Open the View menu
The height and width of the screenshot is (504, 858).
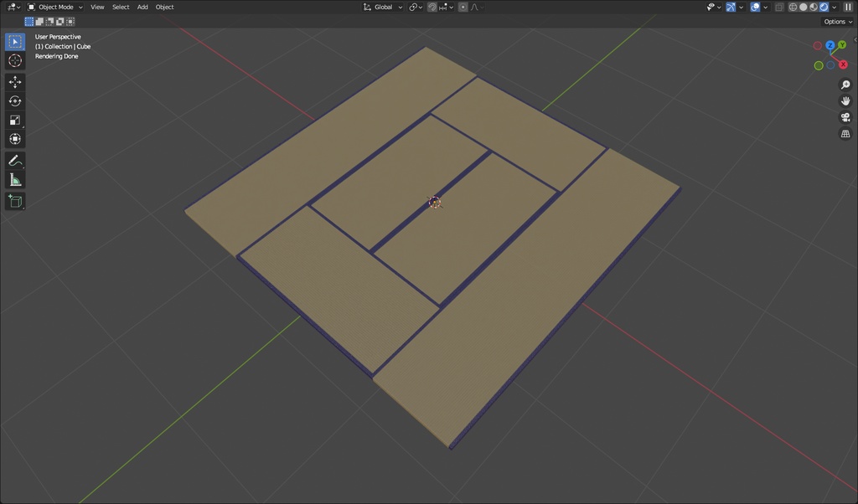point(97,7)
